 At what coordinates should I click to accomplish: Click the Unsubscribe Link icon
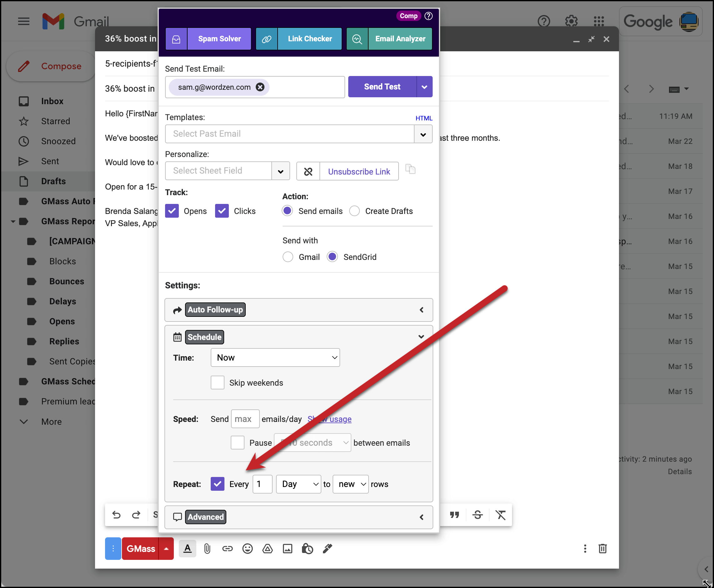[x=308, y=171]
